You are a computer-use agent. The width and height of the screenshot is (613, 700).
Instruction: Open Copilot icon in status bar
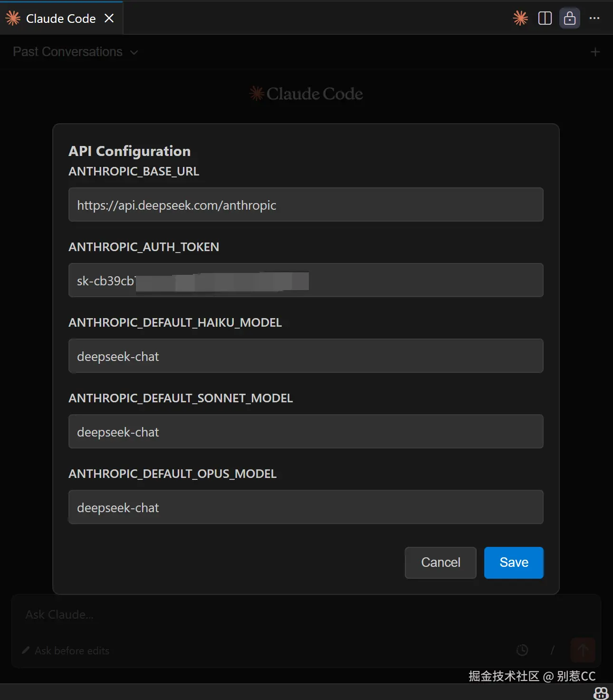[601, 693]
